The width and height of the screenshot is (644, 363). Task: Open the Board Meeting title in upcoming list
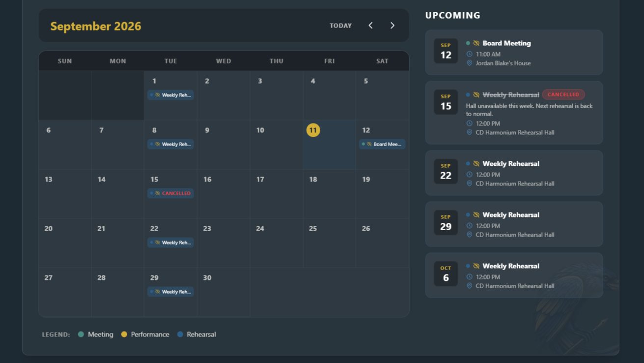point(506,43)
